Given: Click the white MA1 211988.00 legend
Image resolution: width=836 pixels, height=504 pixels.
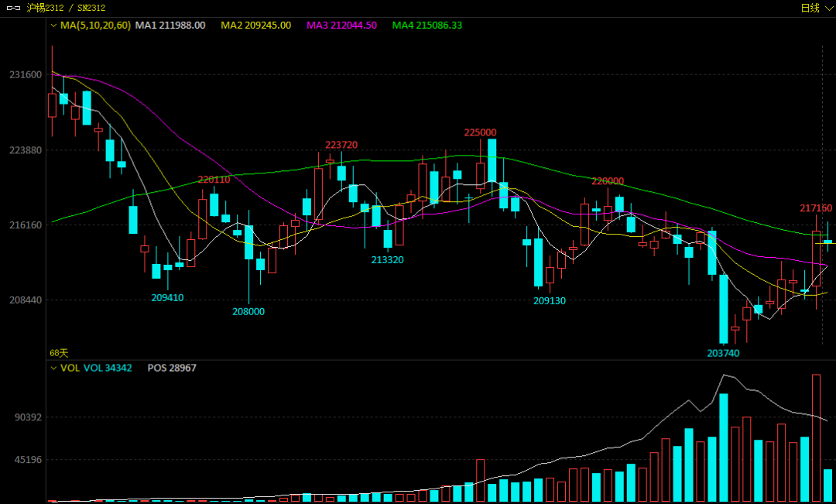Looking at the screenshot, I should coord(170,25).
